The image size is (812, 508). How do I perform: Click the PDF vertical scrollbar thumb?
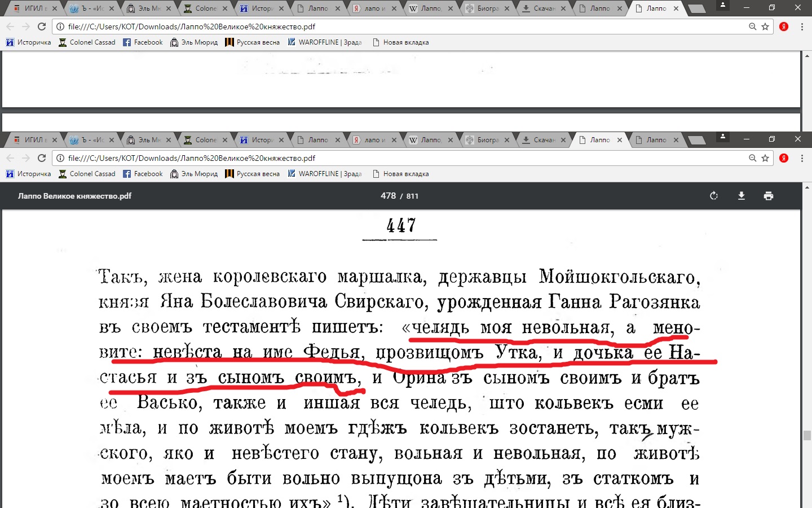pyautogui.click(x=807, y=435)
